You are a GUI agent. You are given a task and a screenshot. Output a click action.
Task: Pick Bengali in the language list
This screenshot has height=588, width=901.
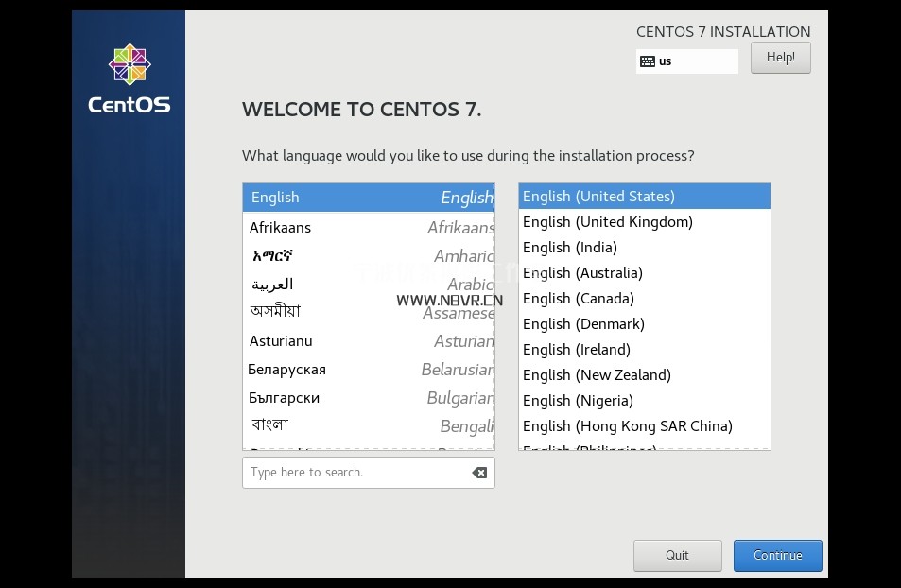(x=368, y=426)
